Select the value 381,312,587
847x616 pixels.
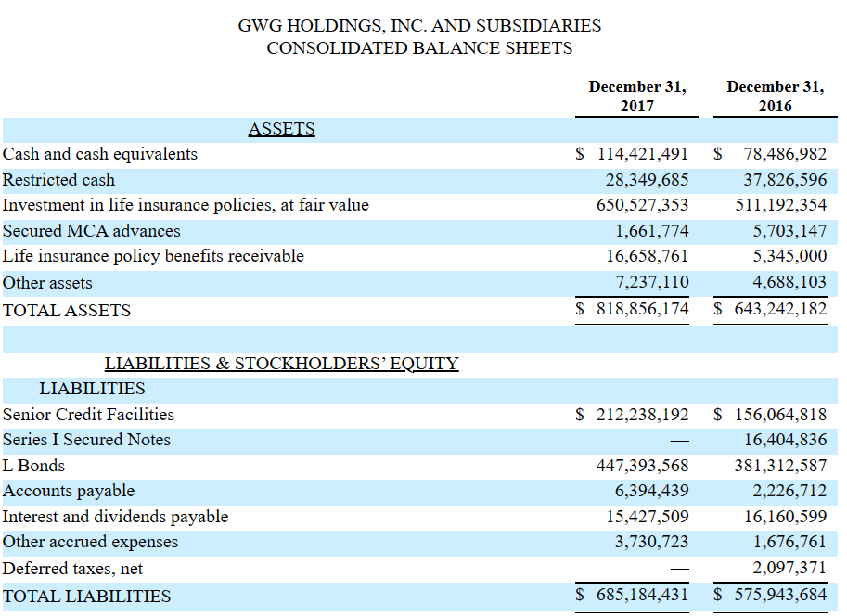781,465
